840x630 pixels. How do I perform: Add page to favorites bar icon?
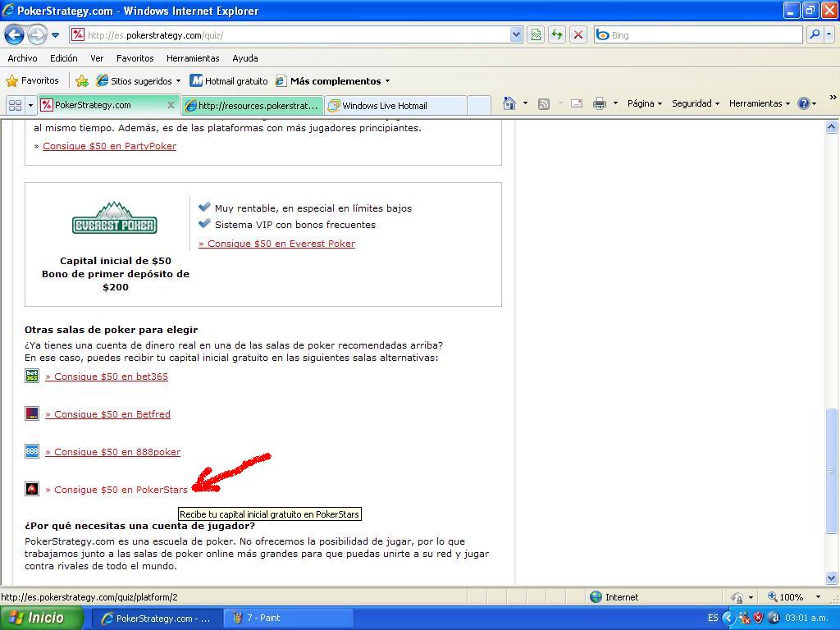click(82, 81)
